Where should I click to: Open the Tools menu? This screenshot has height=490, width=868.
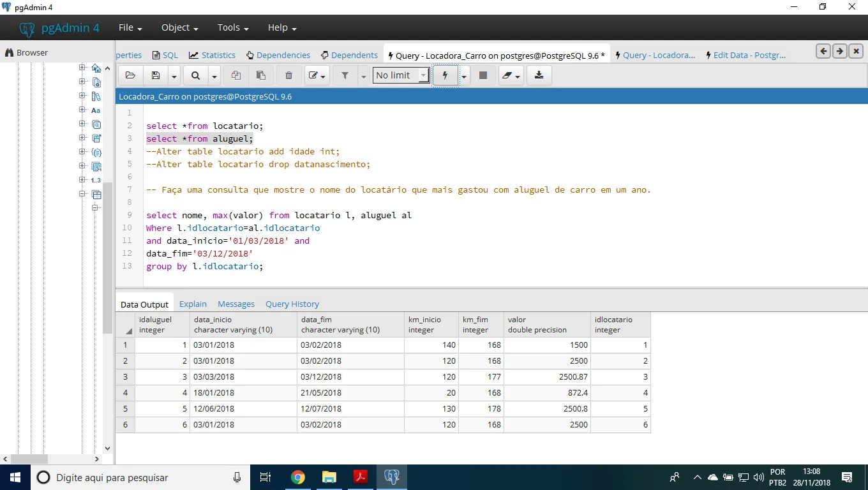pyautogui.click(x=232, y=27)
